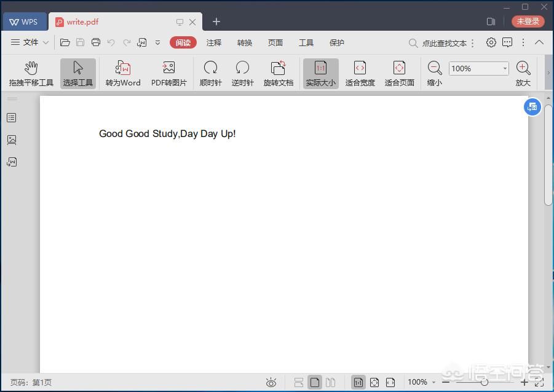Switch to the 阅读 tab
554x392 pixels.
pyautogui.click(x=183, y=42)
